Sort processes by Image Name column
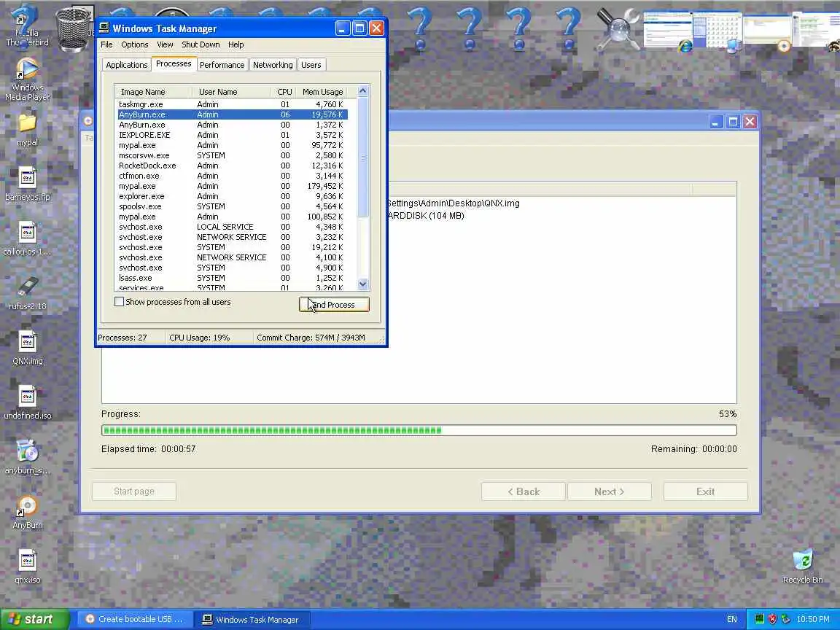Screen dimensions: 840x630 click(153, 92)
